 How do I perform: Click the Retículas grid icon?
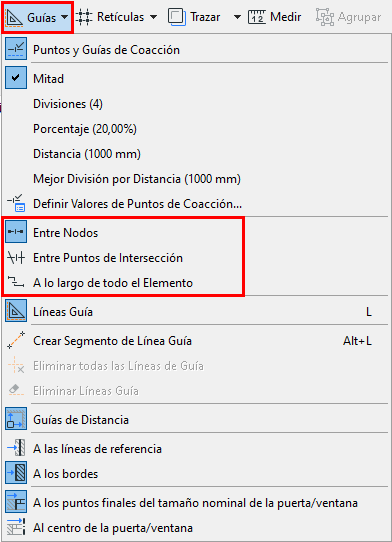[84, 17]
